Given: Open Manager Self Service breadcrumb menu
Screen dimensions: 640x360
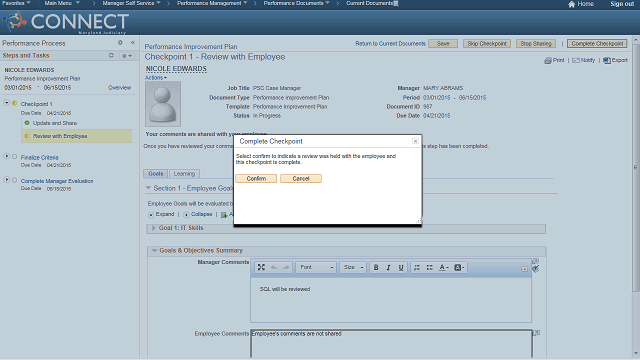Looking at the screenshot, I should point(131,3).
